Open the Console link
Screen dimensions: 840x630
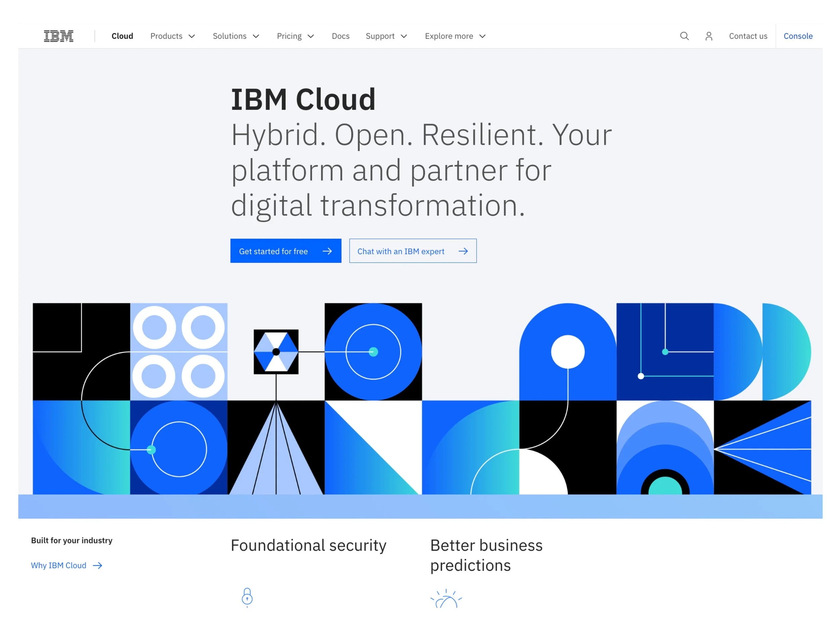click(798, 36)
